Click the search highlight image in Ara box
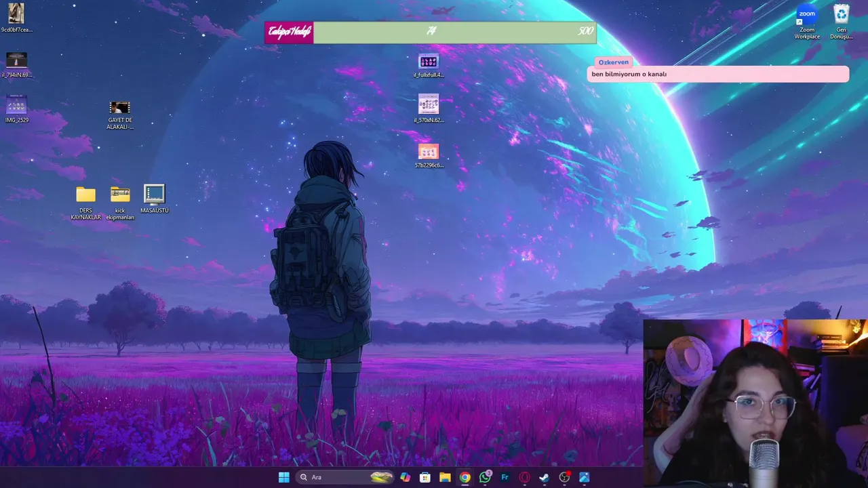The width and height of the screenshot is (868, 488). pos(382,477)
